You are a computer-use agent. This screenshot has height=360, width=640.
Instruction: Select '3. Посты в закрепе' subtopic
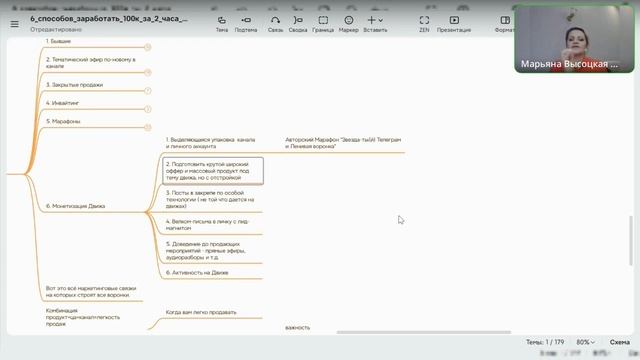coord(210,199)
